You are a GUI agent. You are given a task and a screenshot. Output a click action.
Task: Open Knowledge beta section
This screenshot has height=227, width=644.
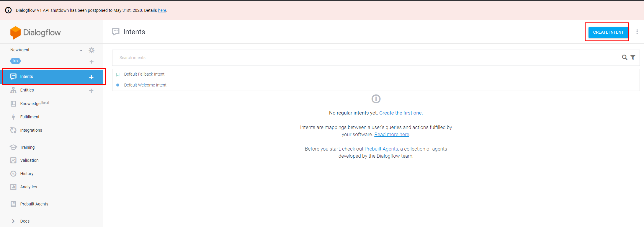pos(35,103)
